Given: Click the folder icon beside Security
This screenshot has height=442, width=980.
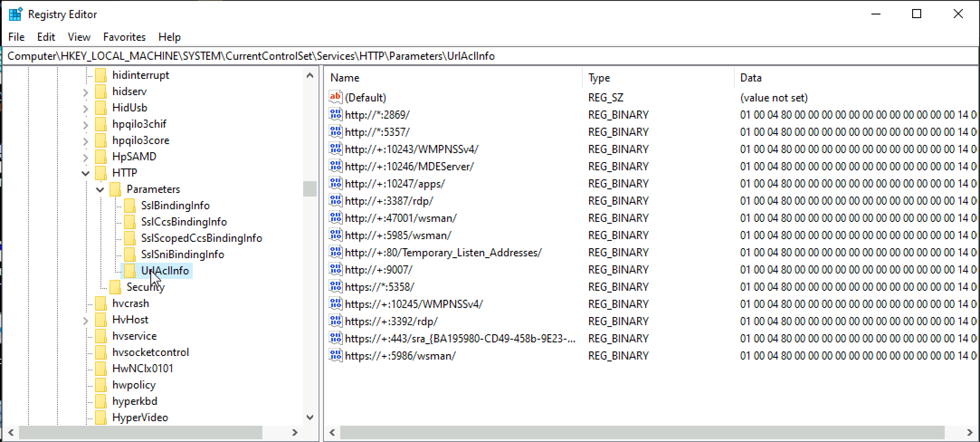Looking at the screenshot, I should 115,287.
